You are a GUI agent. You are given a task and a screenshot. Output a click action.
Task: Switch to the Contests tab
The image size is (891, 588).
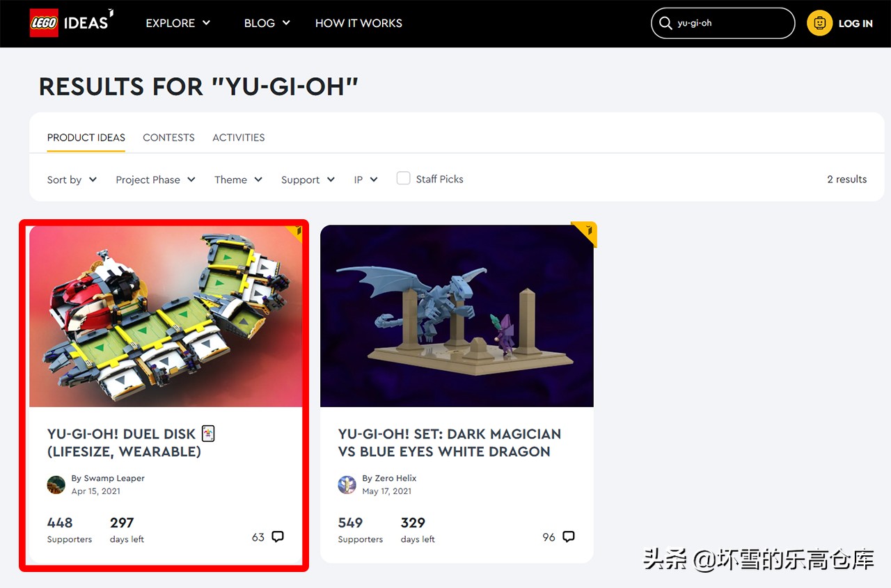coord(168,137)
